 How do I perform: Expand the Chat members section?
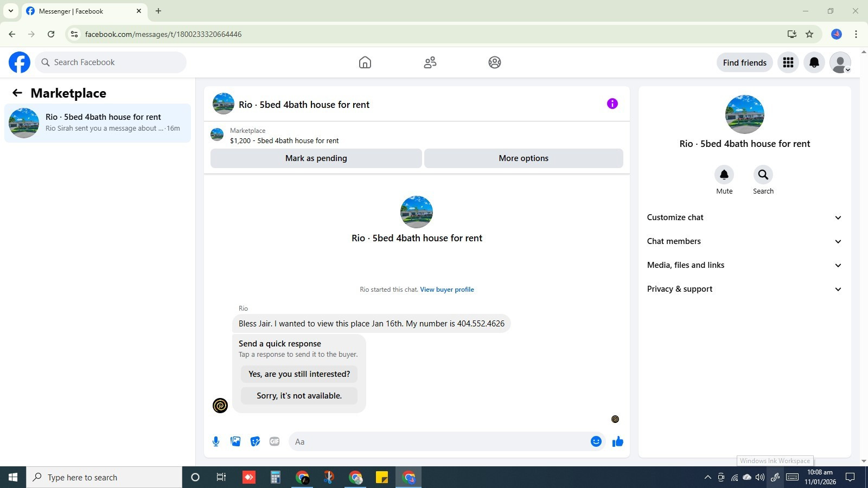coord(744,241)
